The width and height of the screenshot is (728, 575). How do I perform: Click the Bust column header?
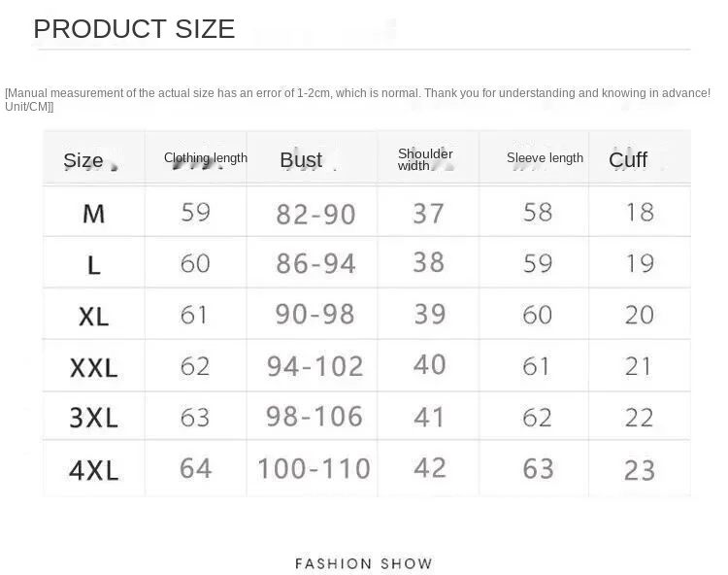click(x=301, y=160)
